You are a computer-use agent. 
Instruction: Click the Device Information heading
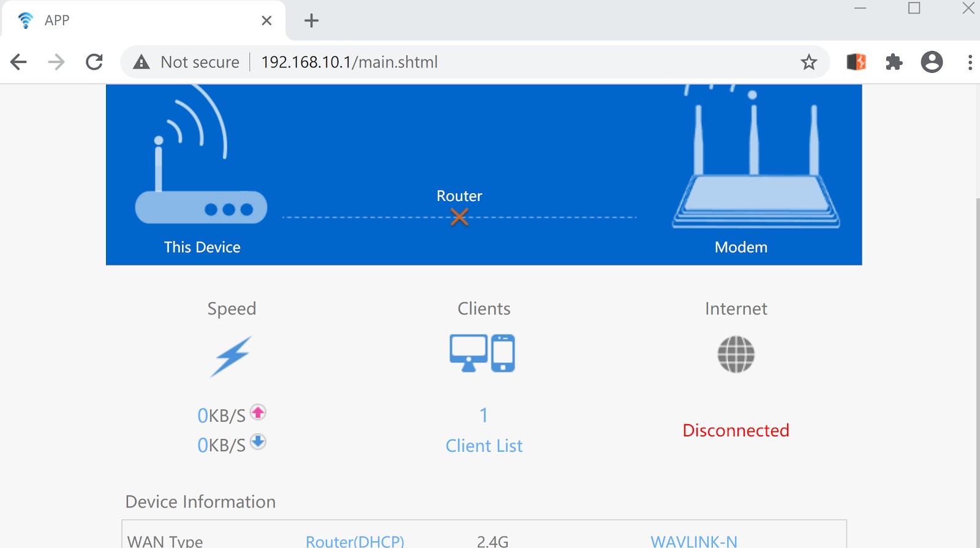(x=200, y=501)
